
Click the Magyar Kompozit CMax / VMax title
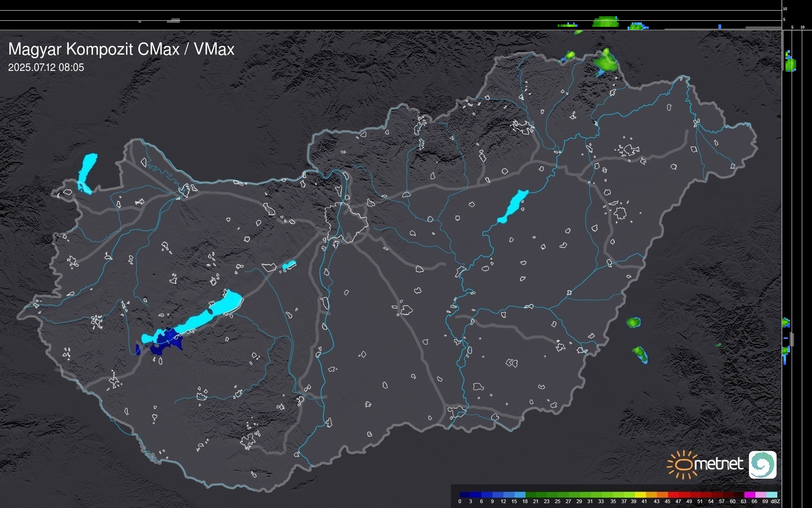(x=121, y=49)
